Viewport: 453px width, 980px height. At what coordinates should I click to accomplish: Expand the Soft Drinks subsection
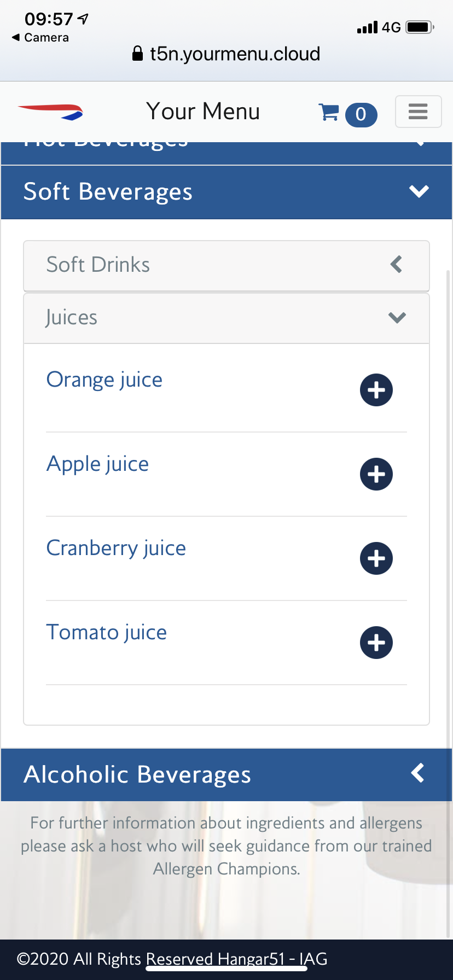coord(226,265)
